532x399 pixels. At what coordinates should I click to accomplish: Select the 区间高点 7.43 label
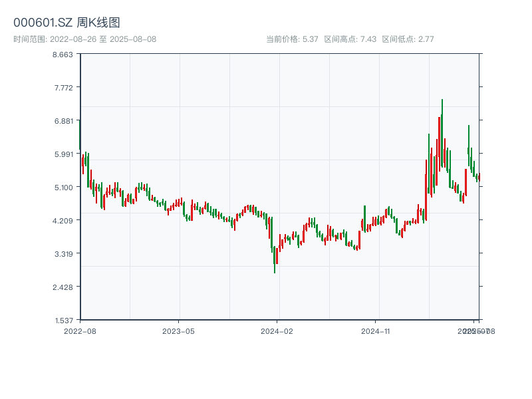[350, 39]
